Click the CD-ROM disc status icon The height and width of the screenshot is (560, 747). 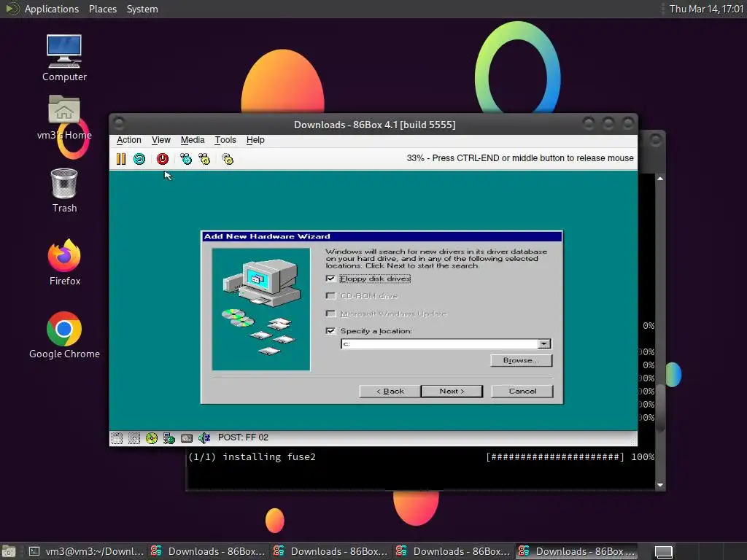click(152, 438)
